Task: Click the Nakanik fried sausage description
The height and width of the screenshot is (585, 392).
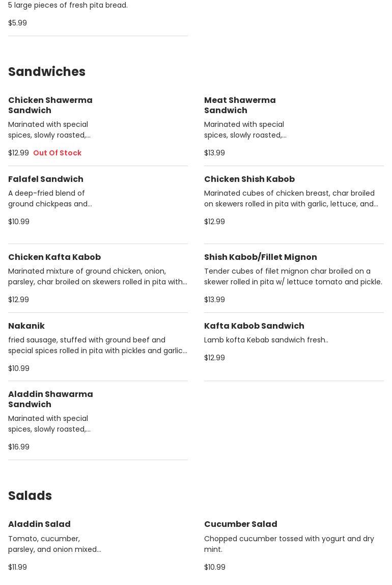Action: [x=97, y=345]
